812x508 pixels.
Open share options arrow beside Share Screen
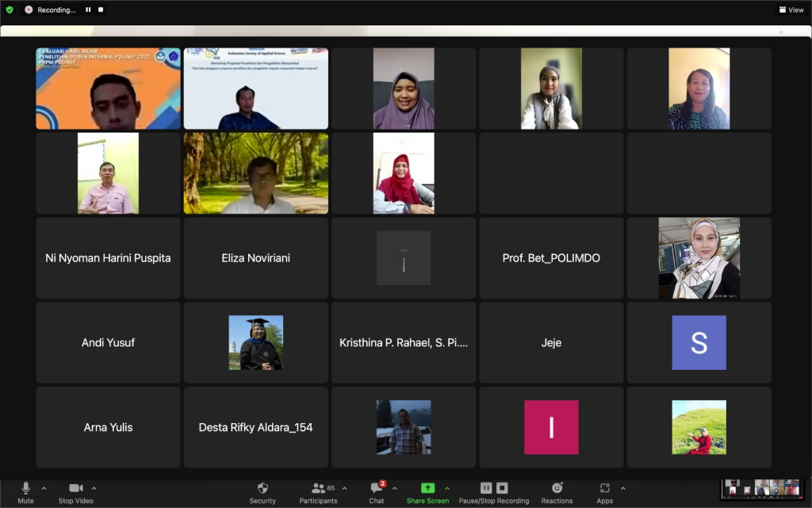point(447,488)
